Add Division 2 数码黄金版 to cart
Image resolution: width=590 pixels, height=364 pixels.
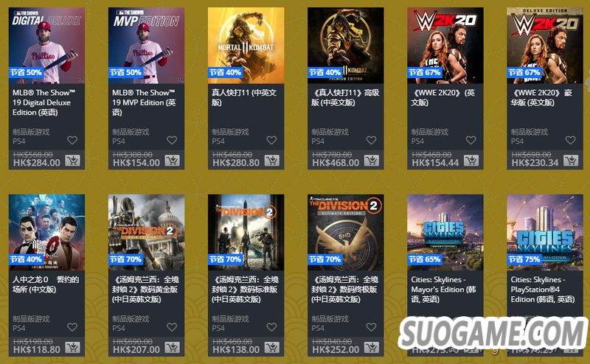coord(172,348)
